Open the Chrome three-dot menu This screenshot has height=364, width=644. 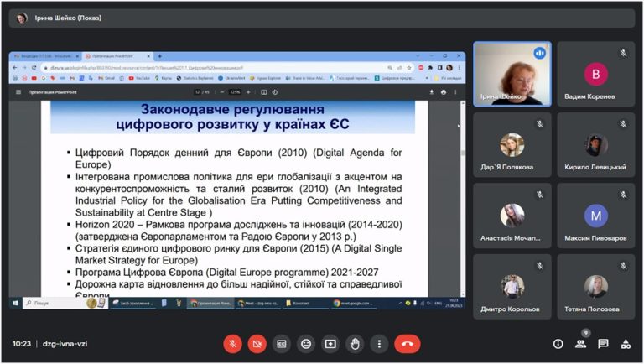[x=460, y=67]
